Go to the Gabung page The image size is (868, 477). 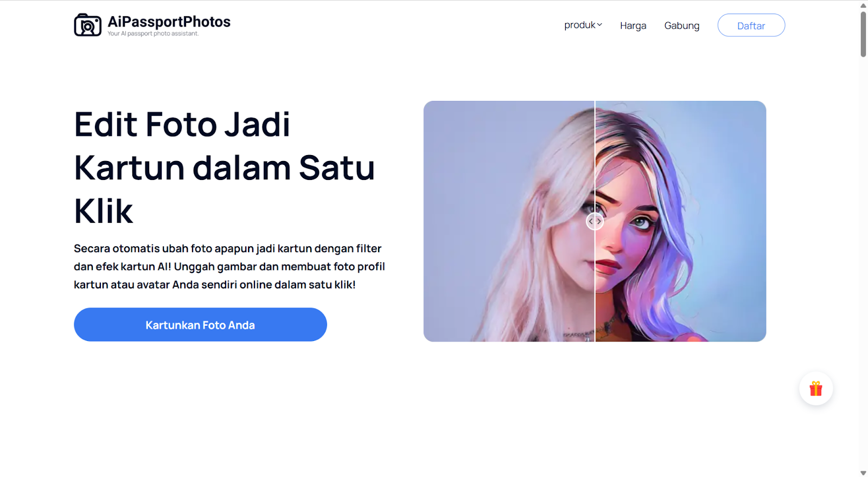[x=682, y=25]
